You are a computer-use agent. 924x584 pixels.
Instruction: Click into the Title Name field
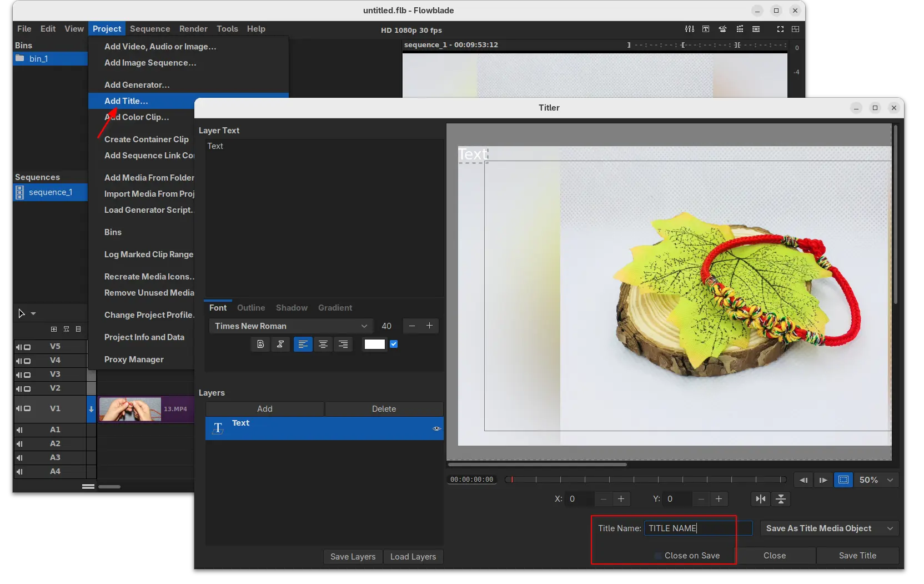pos(697,528)
